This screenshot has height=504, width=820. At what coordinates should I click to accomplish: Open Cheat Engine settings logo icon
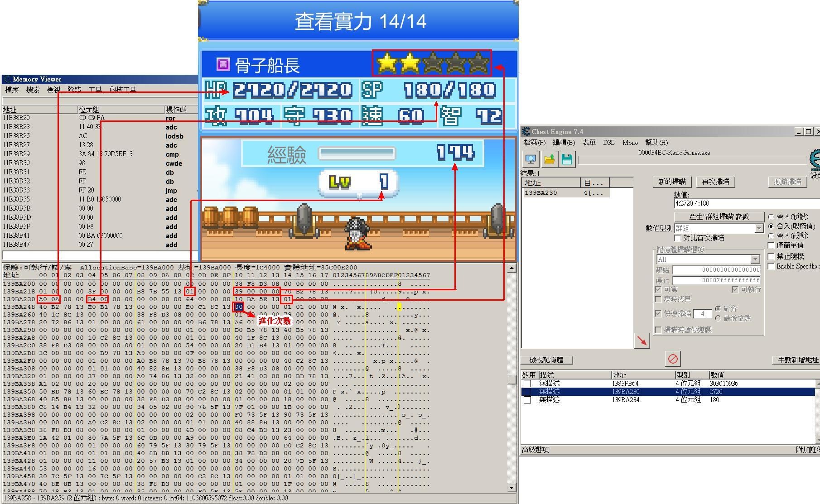point(815,159)
